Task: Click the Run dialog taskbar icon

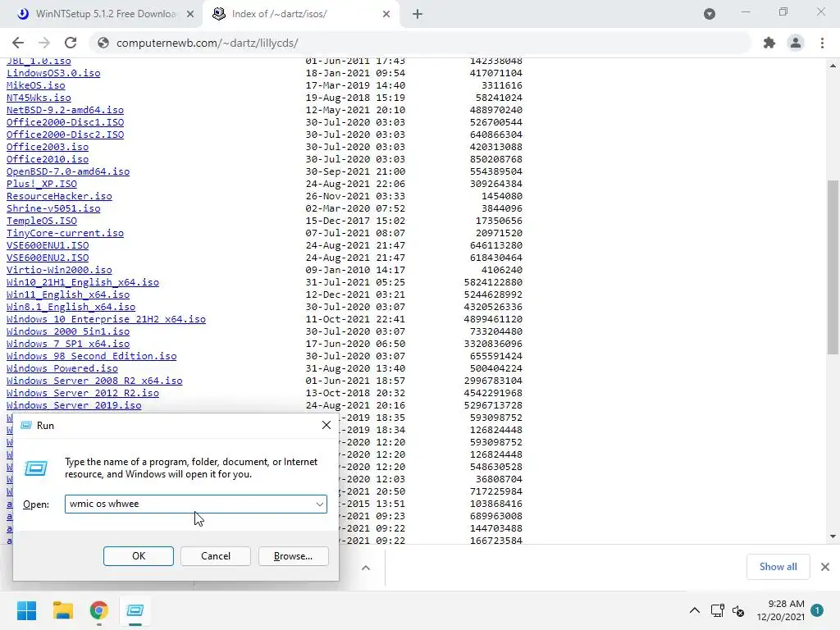Action: (135, 610)
